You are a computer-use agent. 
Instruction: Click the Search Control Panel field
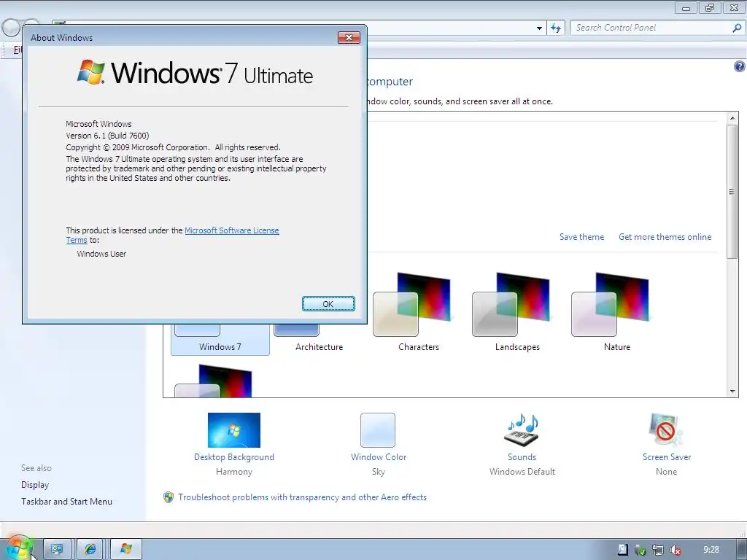657,28
